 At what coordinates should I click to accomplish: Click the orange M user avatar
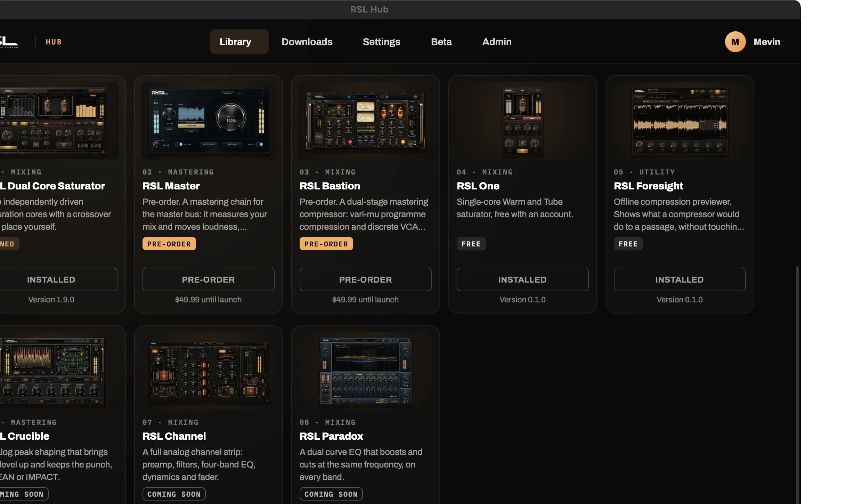pos(735,42)
